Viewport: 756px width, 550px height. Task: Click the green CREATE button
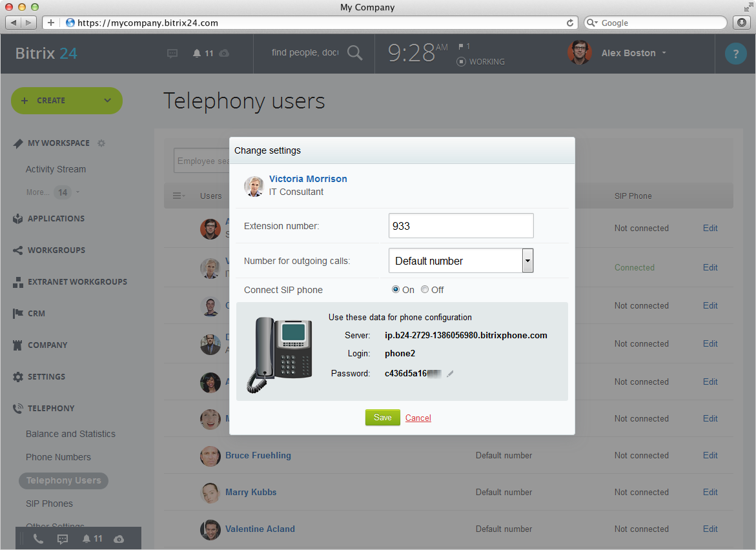pyautogui.click(x=66, y=100)
